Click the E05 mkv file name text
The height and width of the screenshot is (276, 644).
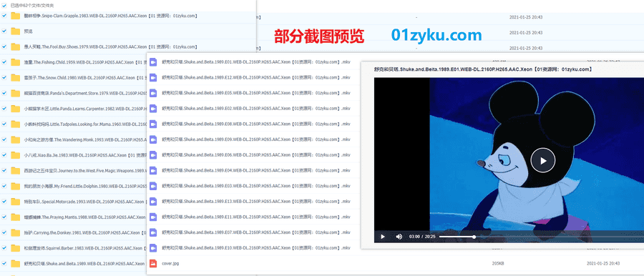[x=256, y=93]
